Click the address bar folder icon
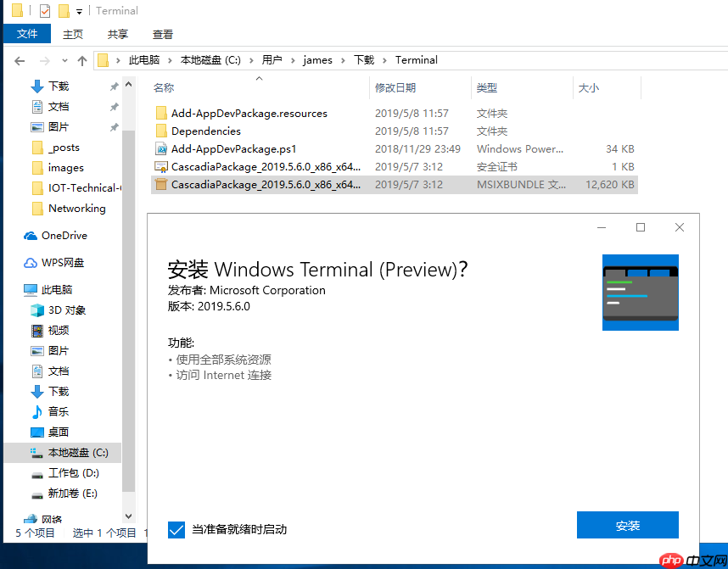728x569 pixels. pos(103,60)
